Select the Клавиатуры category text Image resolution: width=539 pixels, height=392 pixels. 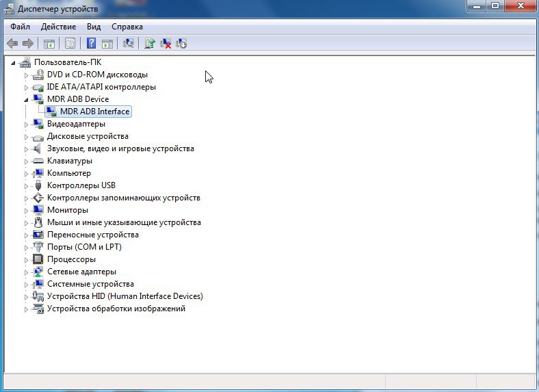tap(70, 161)
